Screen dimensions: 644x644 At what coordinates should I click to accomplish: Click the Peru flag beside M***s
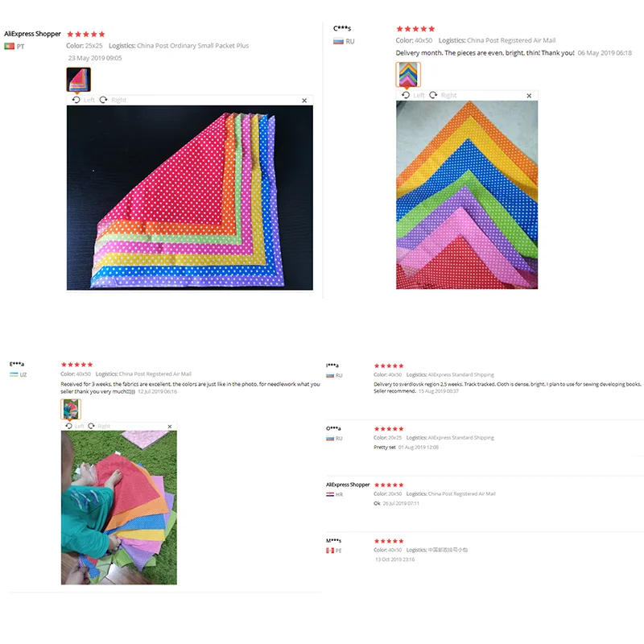pyautogui.click(x=330, y=551)
